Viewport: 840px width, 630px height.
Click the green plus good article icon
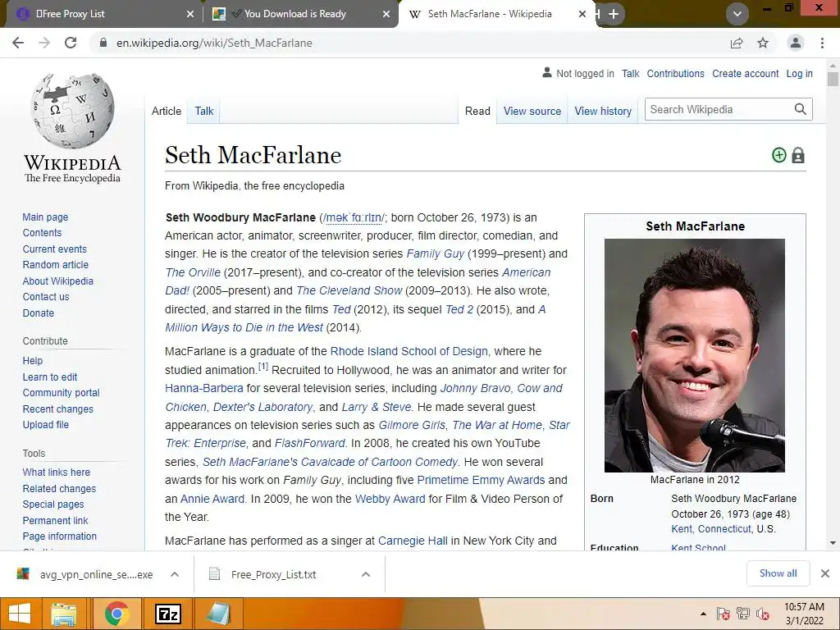pyautogui.click(x=779, y=155)
